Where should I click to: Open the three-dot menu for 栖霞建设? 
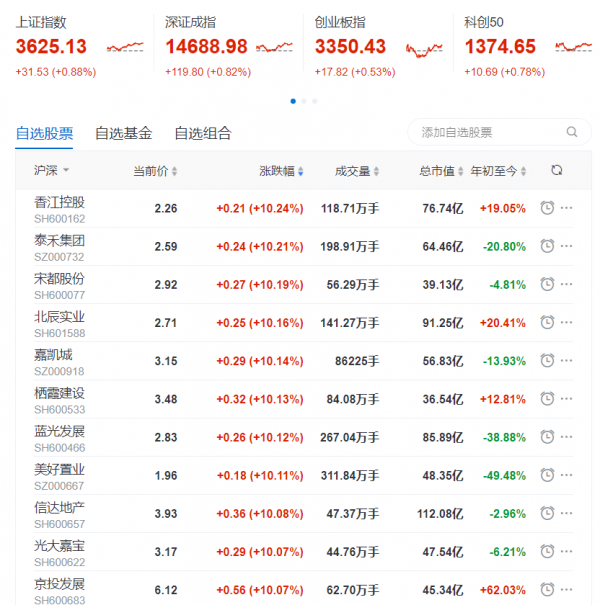coord(567,399)
